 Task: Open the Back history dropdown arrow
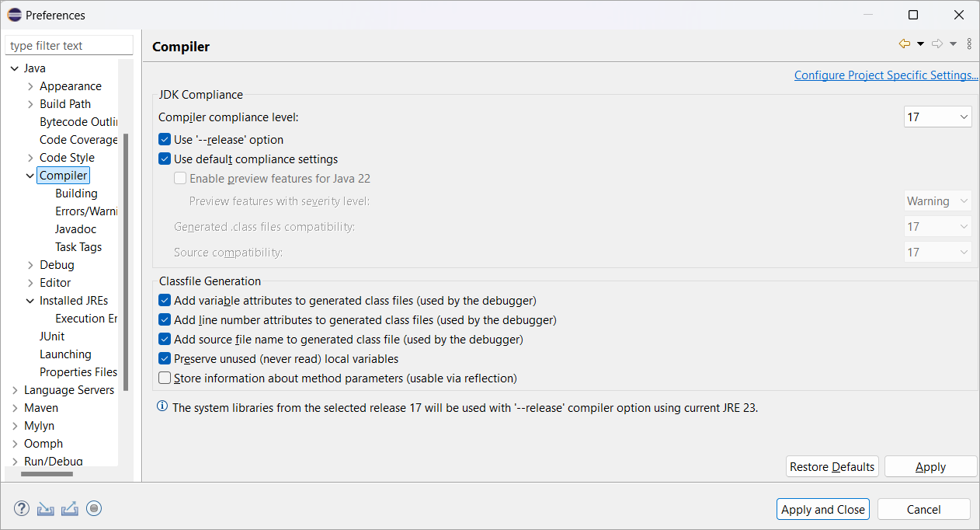[920, 44]
